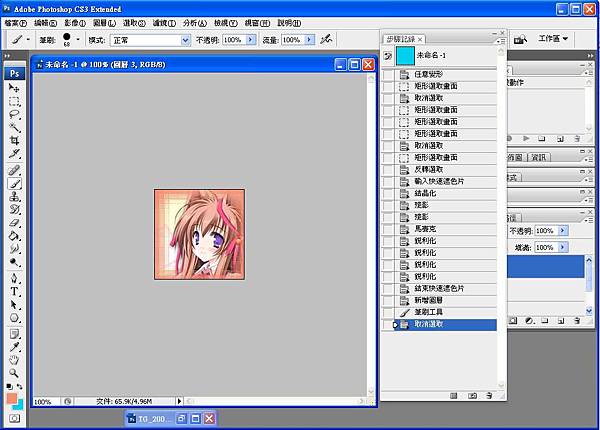The width and height of the screenshot is (600, 430).
Task: Select the Crop tool
Action: tap(14, 140)
